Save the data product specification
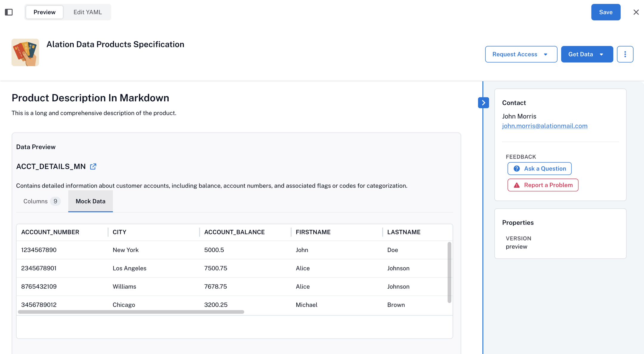644x354 pixels. [x=606, y=12]
